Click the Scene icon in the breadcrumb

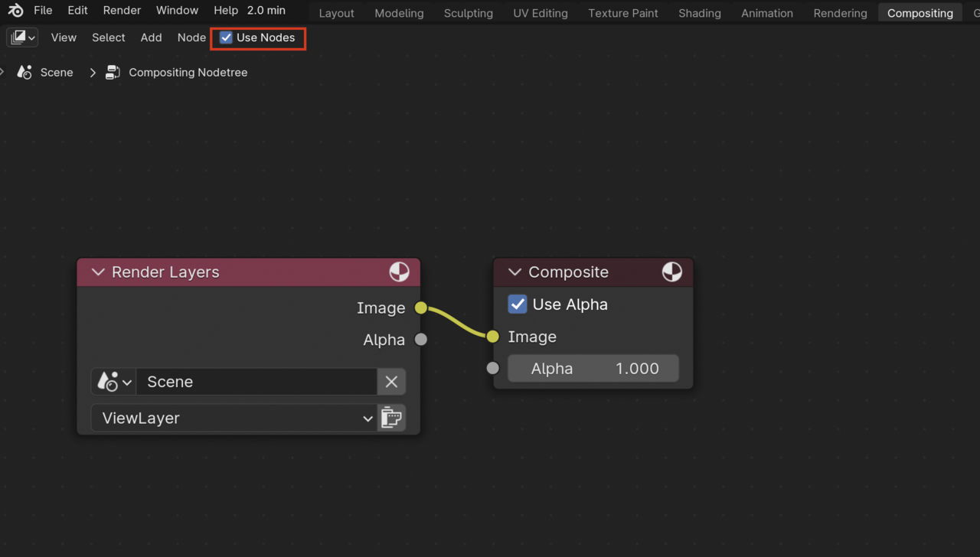coord(23,71)
